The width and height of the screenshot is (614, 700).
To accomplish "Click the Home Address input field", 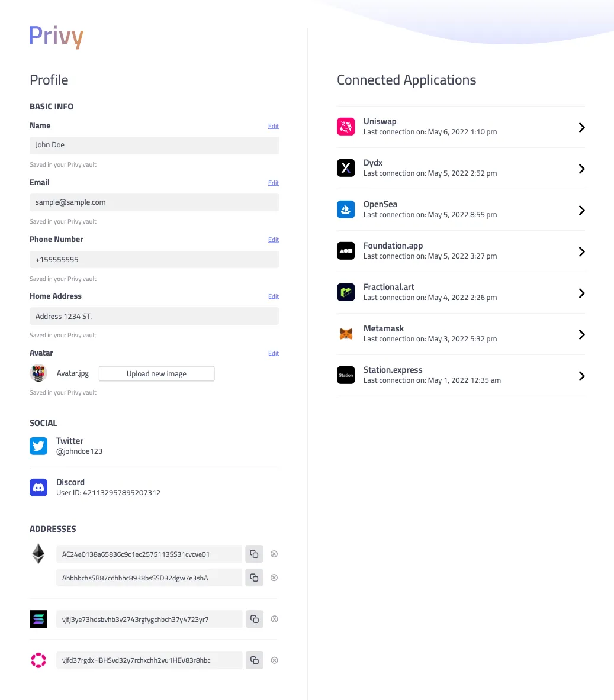I will pyautogui.click(x=154, y=317).
